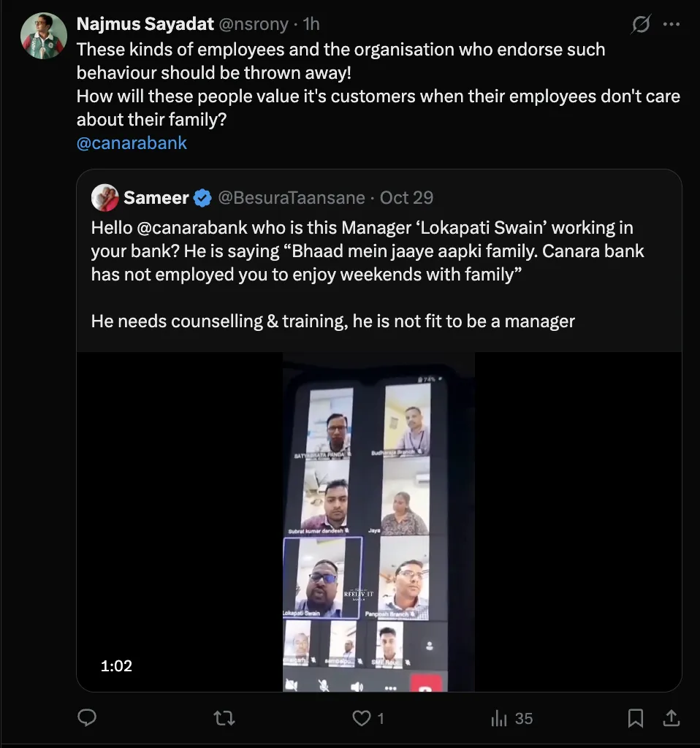Click the Najmus Sayadat display name
This screenshot has width=700, height=748.
click(x=145, y=24)
